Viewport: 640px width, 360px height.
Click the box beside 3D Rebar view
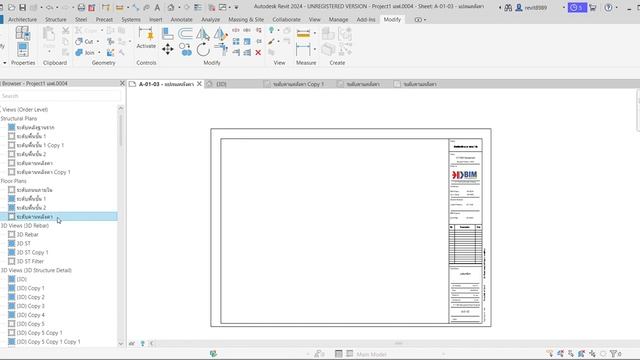pos(11,234)
